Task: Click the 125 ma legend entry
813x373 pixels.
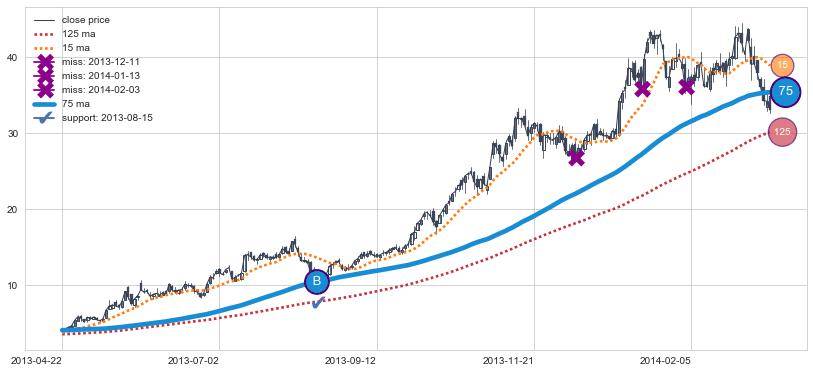Action: [x=65, y=34]
